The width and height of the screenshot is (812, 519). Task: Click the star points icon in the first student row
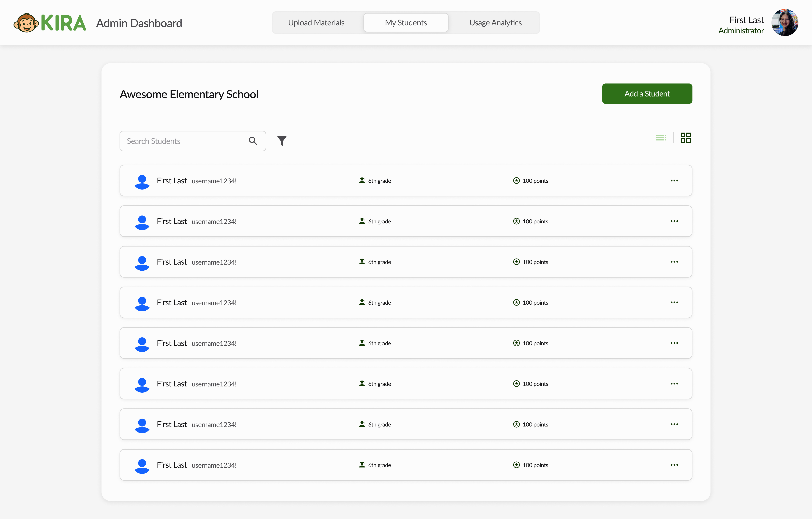point(516,181)
